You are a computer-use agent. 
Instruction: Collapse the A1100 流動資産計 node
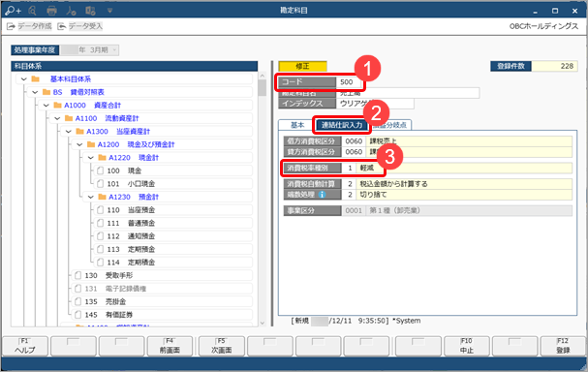[x=57, y=118]
